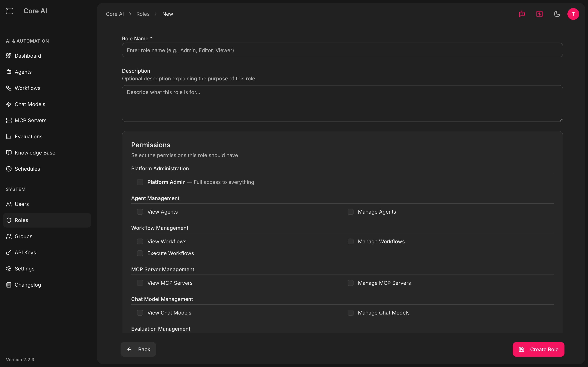The height and width of the screenshot is (367, 588).
Task: Focus the Role Name input field
Action: coord(342,50)
